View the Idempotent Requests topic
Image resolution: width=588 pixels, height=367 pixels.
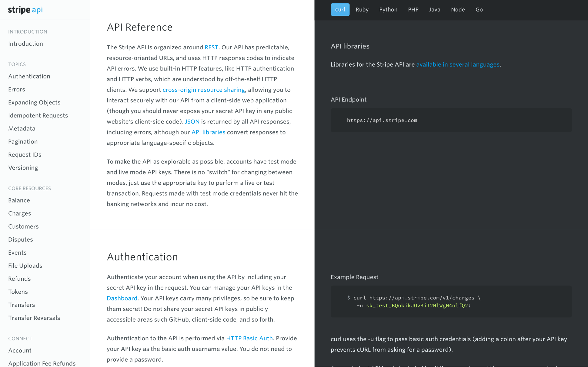(38, 115)
